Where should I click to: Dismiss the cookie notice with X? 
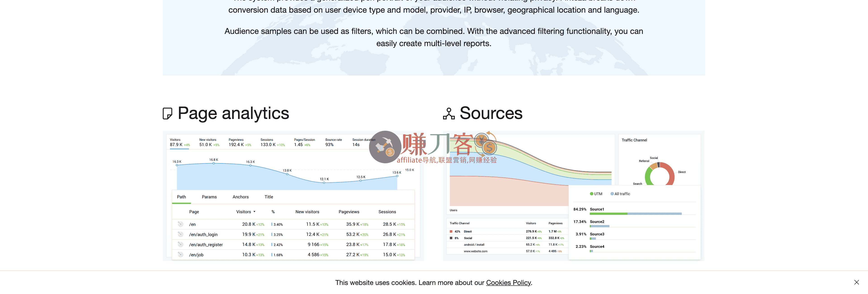click(856, 282)
